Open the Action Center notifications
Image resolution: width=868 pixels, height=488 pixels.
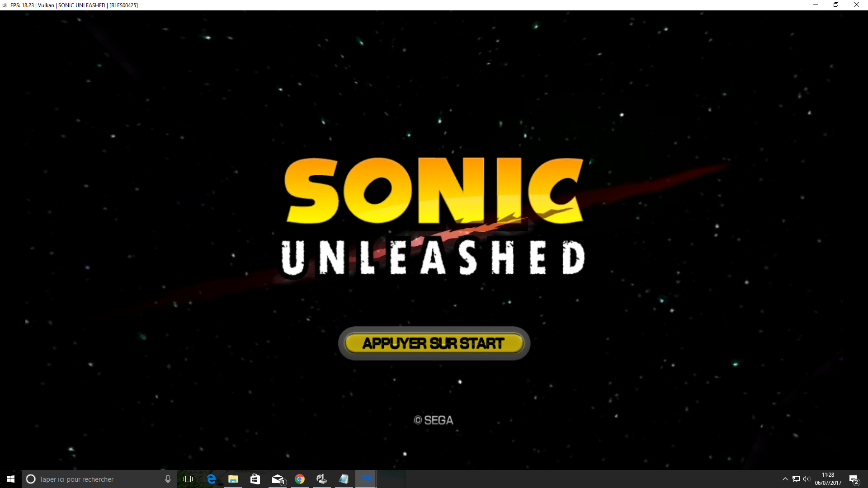[x=854, y=479]
